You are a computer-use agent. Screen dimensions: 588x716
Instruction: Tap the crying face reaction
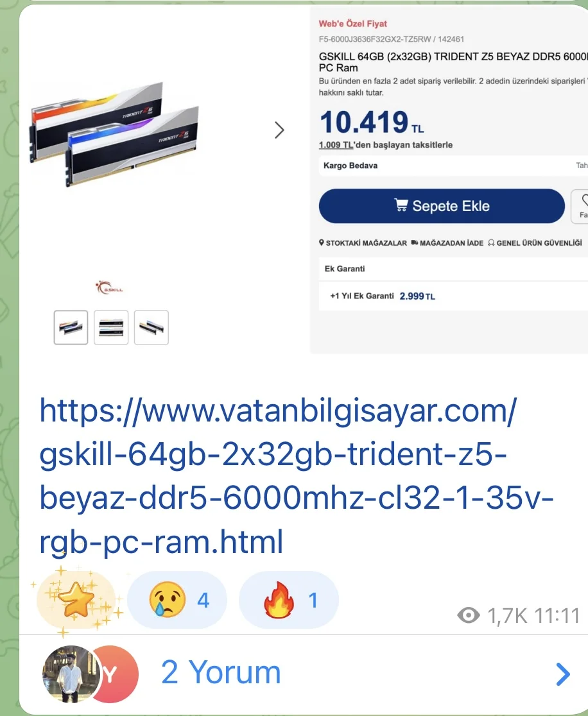177,600
